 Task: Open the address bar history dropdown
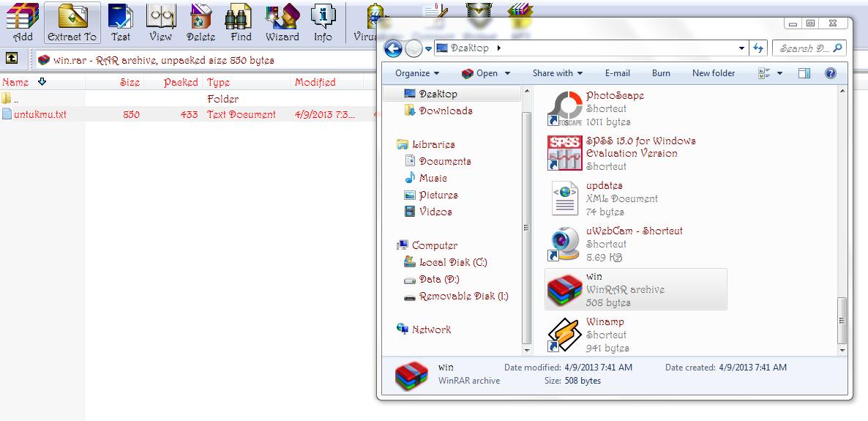point(742,48)
